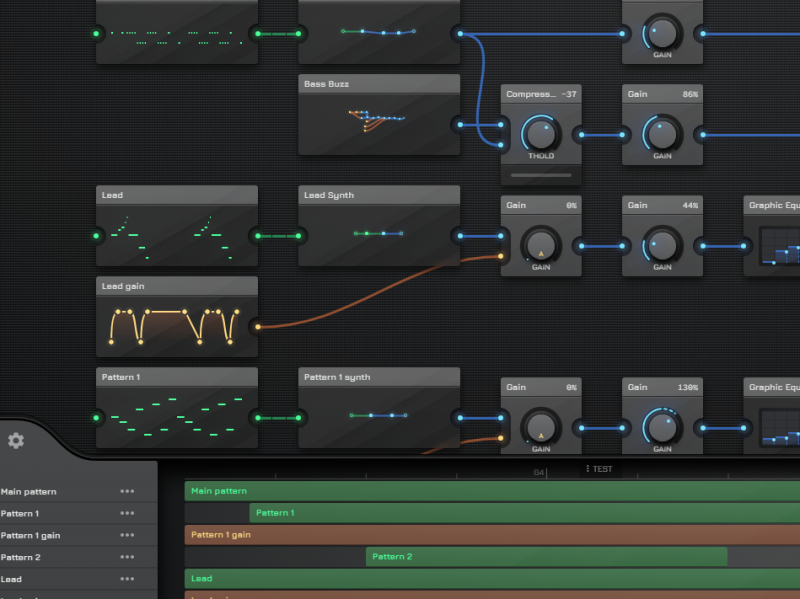
Task: Click the Pattern 1 node output port
Action: [x=258, y=418]
